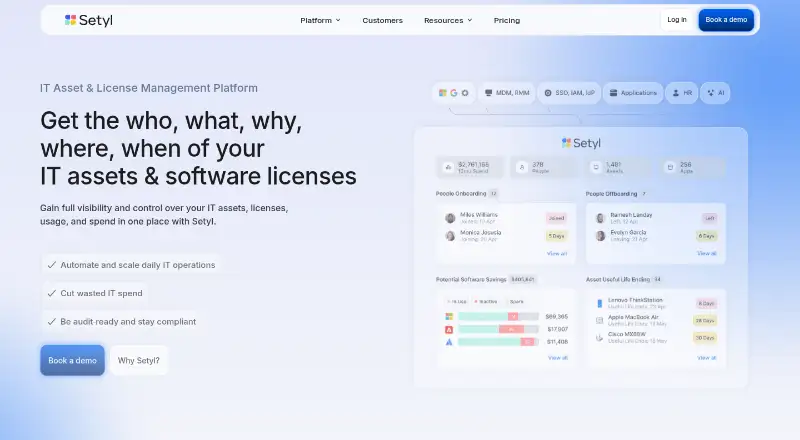Select the MDM, RMM integration pill
800x440 pixels.
click(x=507, y=93)
